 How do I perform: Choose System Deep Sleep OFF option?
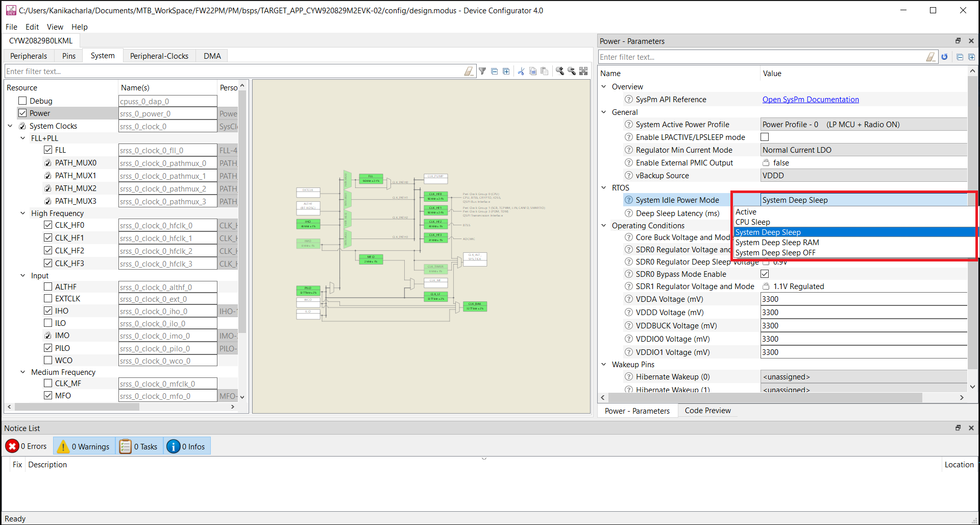[x=854, y=252]
